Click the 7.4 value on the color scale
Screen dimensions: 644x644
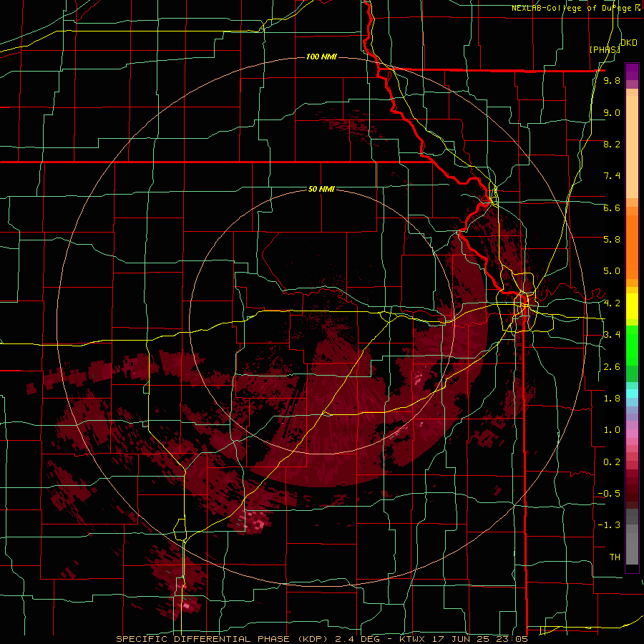pos(612,176)
